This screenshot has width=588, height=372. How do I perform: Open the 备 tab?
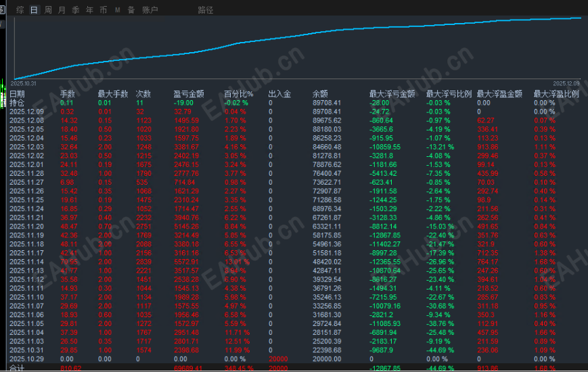[131, 10]
